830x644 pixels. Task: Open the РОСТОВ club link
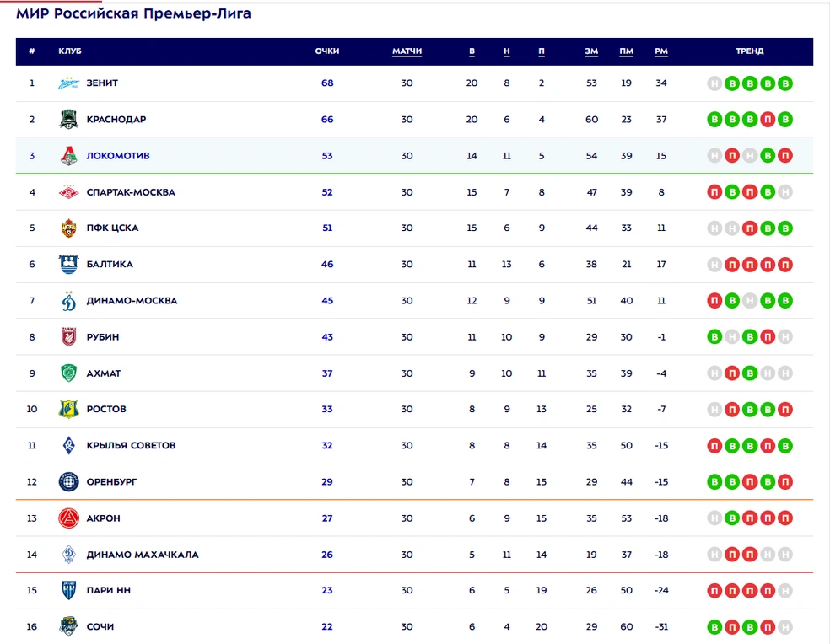(106, 409)
